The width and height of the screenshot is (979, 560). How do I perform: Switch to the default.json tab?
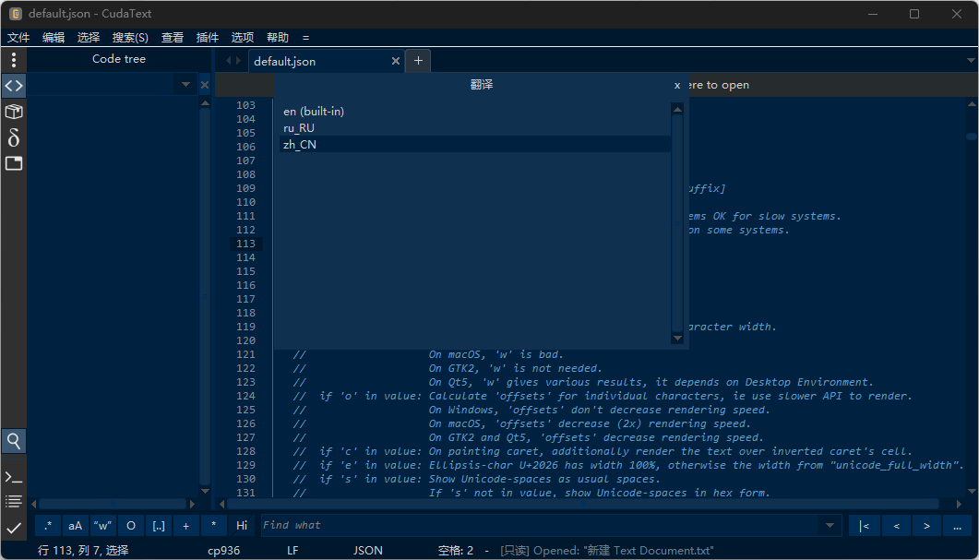[284, 61]
